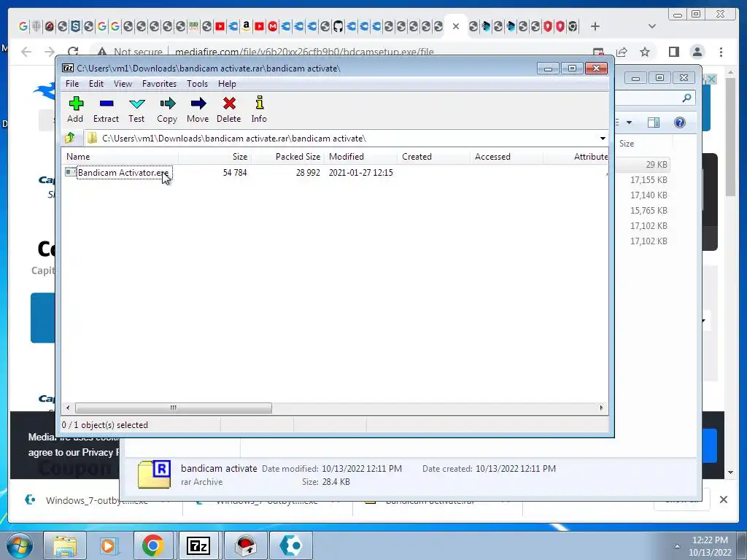Open the Chrome profile avatar
Image resolution: width=747 pixels, height=560 pixels.
[x=697, y=52]
